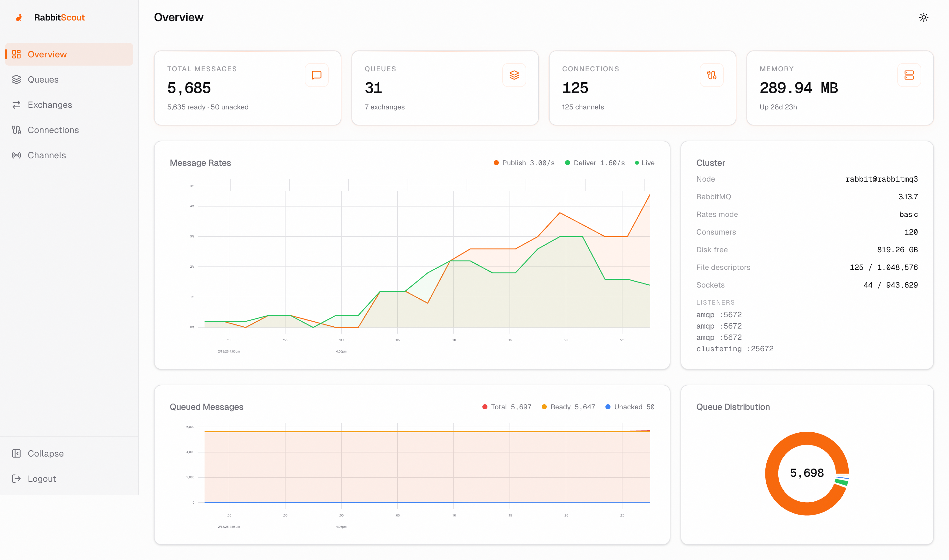Open the Connections page from sidebar

tap(53, 130)
